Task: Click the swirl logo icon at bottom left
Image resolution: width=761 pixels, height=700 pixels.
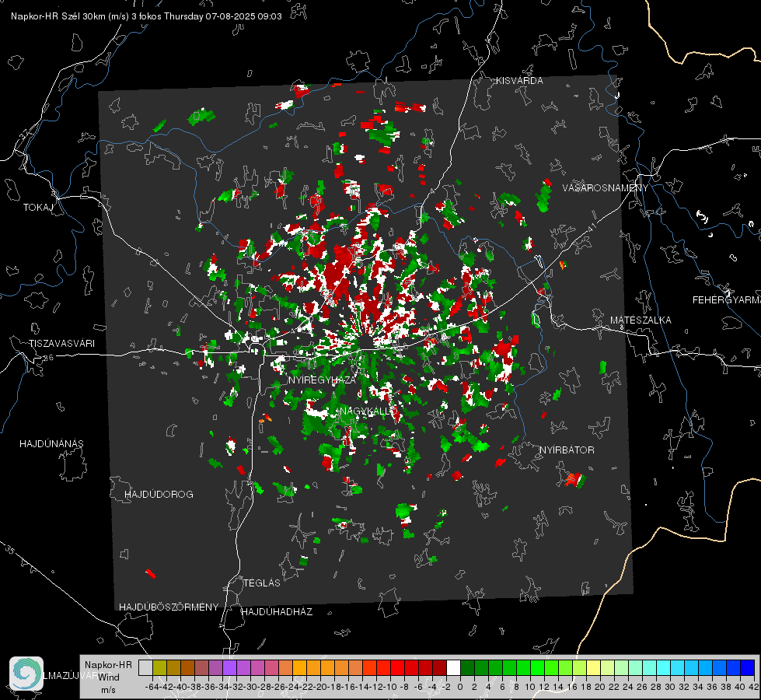Action: point(26,674)
